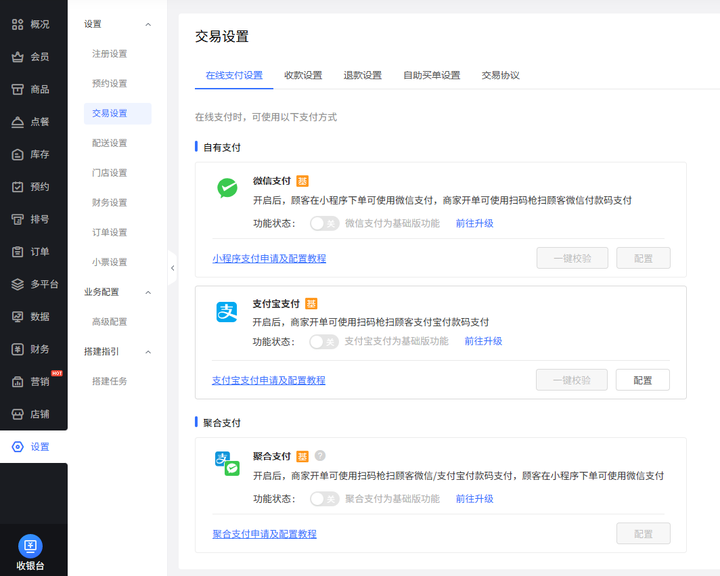Click the HOT badge on 营销
This screenshot has width=720, height=576.
[x=57, y=373]
